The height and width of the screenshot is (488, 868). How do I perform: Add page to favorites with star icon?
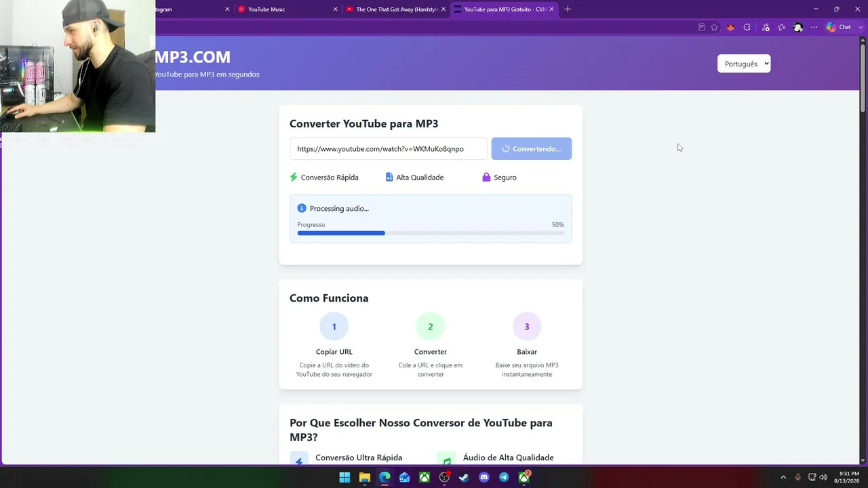click(x=714, y=27)
